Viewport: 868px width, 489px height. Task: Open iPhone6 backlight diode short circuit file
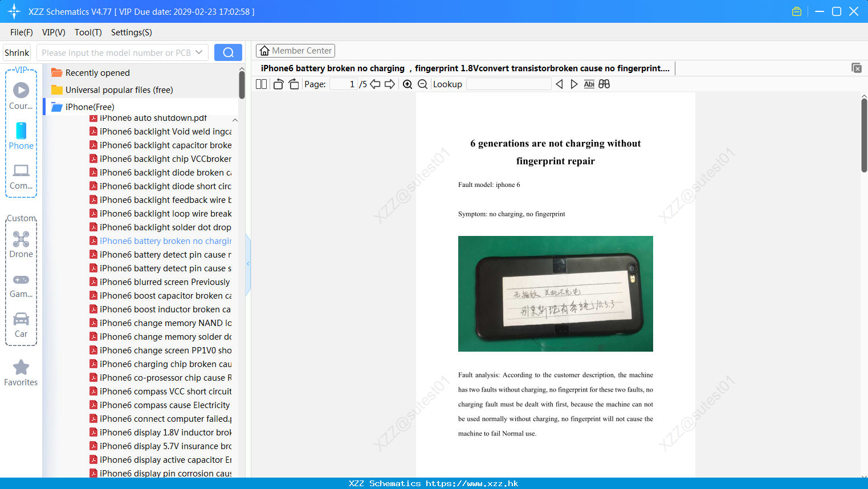click(x=161, y=186)
